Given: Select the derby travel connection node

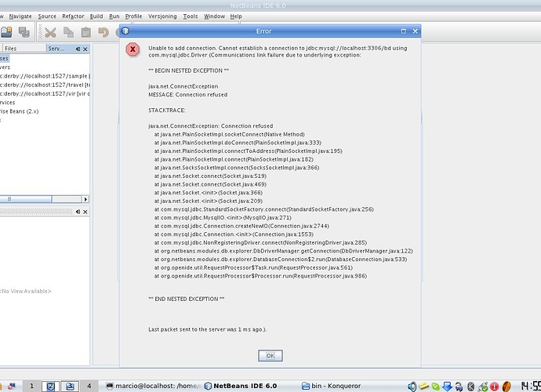Looking at the screenshot, I should point(45,85).
